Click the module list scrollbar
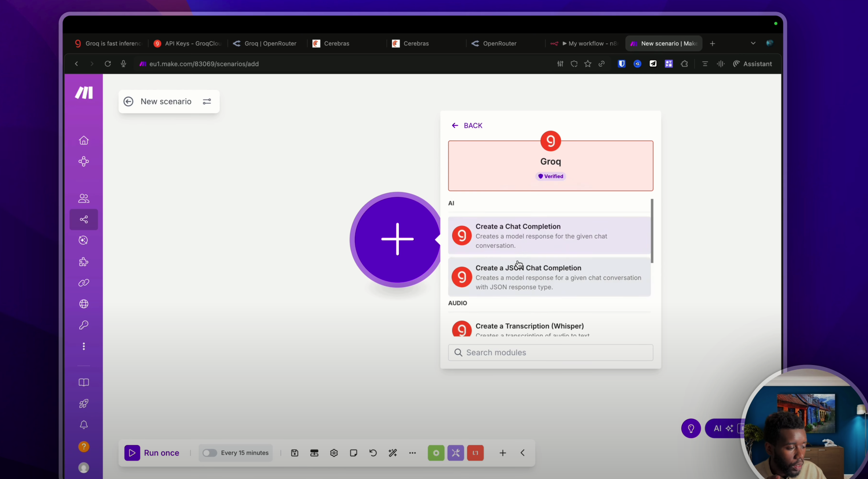The width and height of the screenshot is (868, 479). 652,231
